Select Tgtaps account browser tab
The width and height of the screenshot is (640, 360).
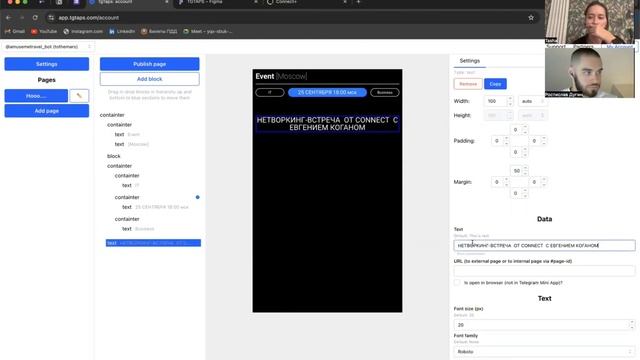128,2
